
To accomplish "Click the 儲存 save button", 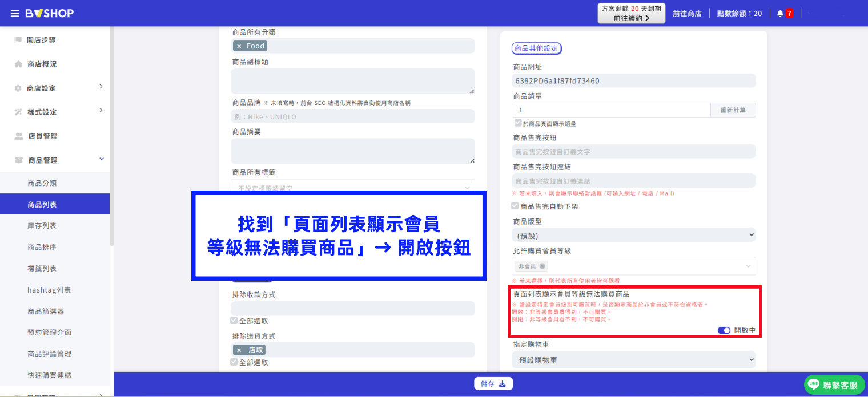I will 493,384.
